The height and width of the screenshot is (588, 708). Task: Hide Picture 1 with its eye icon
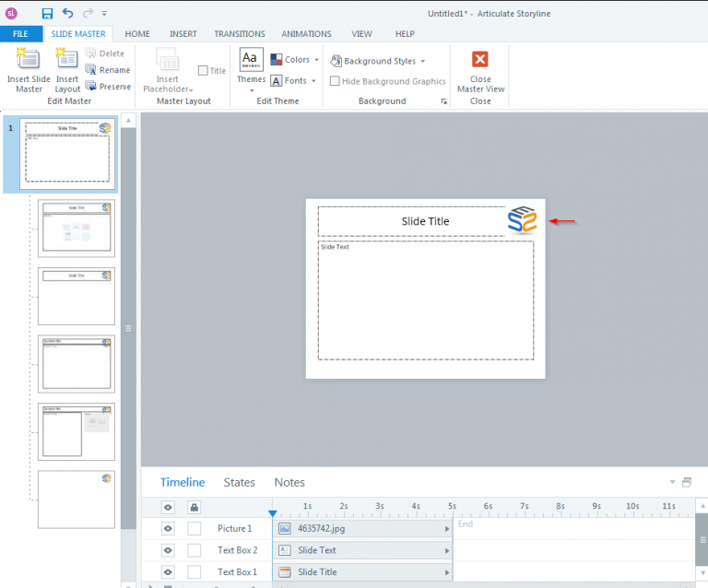coord(168,528)
